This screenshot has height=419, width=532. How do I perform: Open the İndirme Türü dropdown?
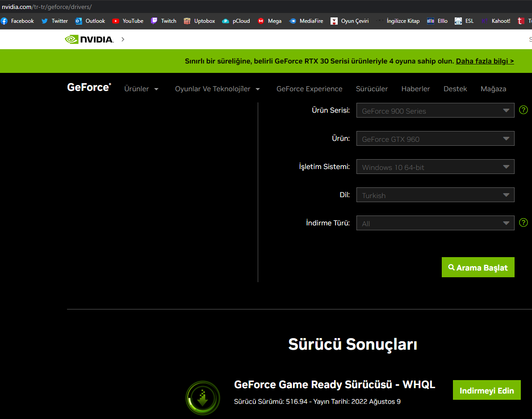click(x=436, y=223)
